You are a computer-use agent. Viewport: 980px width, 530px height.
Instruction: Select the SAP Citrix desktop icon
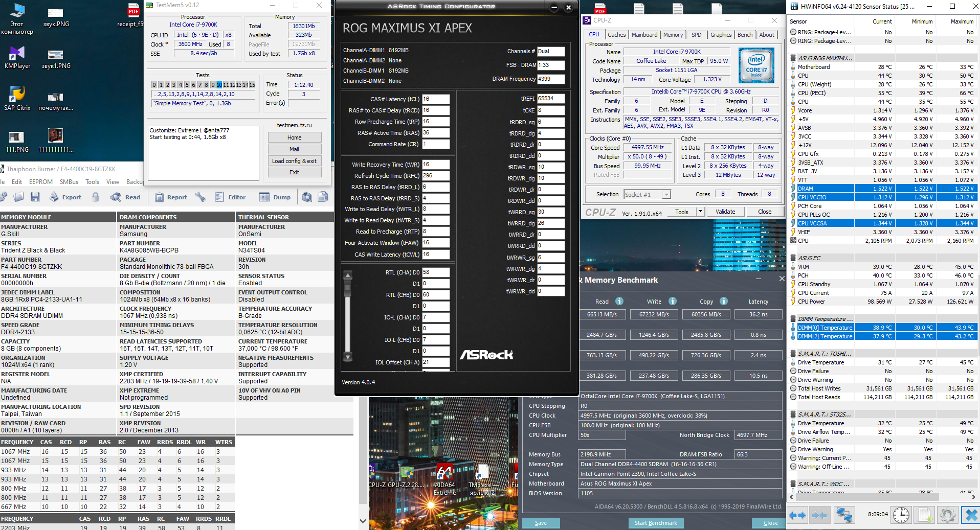click(17, 99)
